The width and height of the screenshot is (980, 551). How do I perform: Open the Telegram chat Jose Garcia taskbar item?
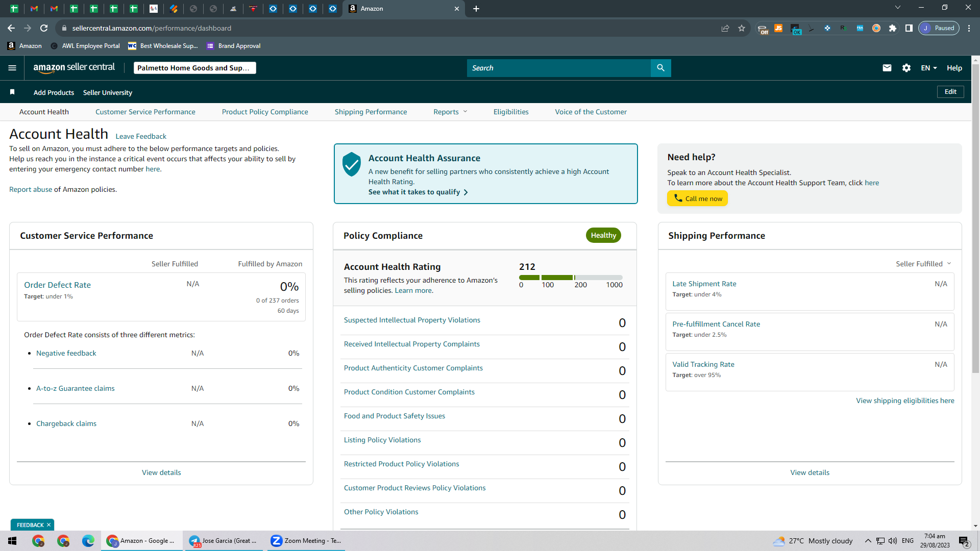coord(223,541)
